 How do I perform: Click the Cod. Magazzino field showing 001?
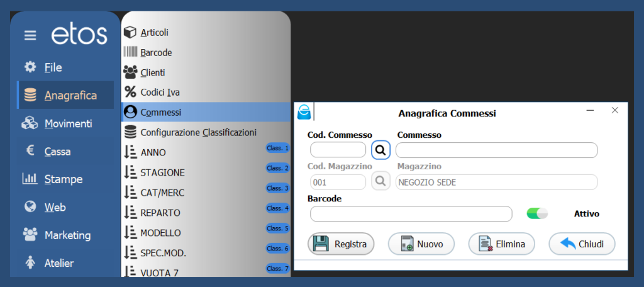tap(338, 182)
